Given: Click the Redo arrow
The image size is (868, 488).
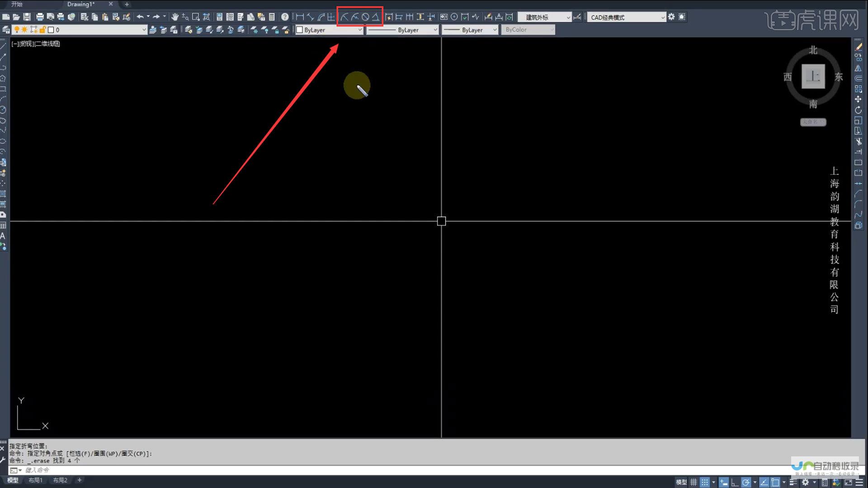Looking at the screenshot, I should pos(156,17).
